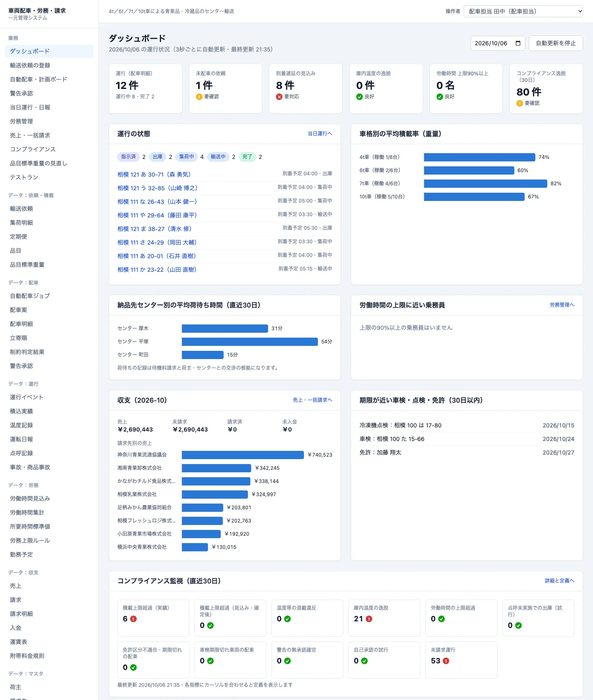Select ダッシュボード in the sidebar

[x=49, y=51]
